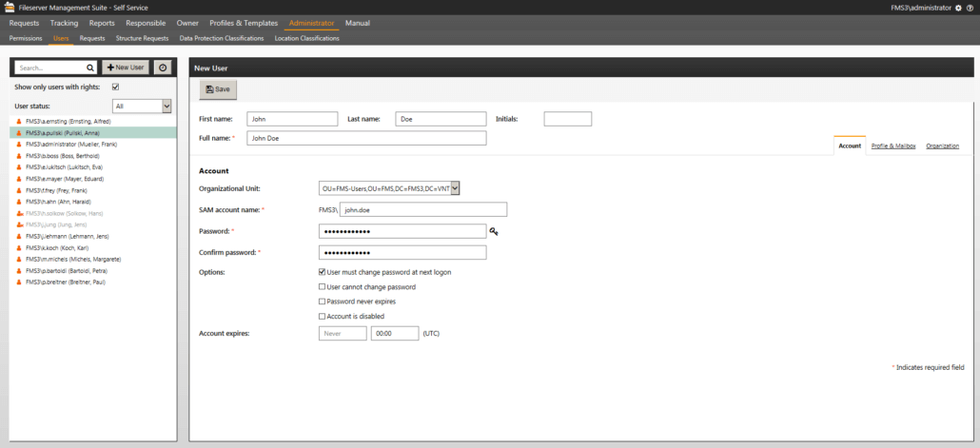Tick the Account is disabled checkbox
The image size is (980, 448).
[x=322, y=316]
